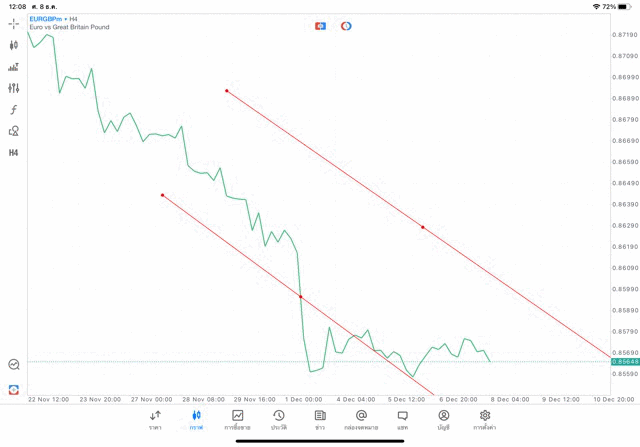
Task: Activate the crosshair cursor tool
Action: tap(14, 23)
